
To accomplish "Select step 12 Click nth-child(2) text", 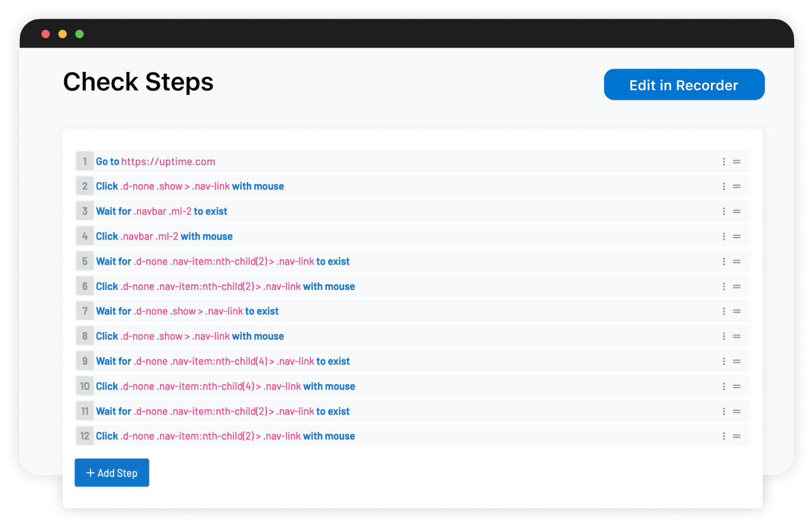I will coord(225,436).
